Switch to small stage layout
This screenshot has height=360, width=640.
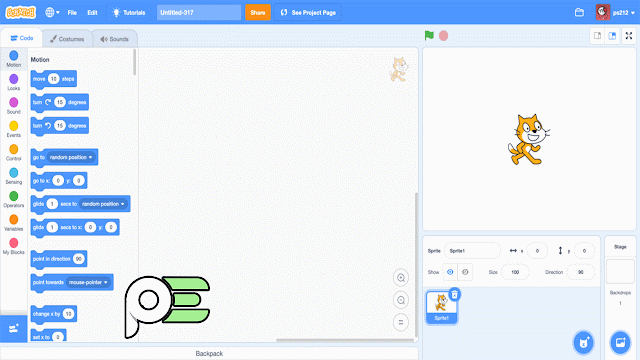coord(597,36)
